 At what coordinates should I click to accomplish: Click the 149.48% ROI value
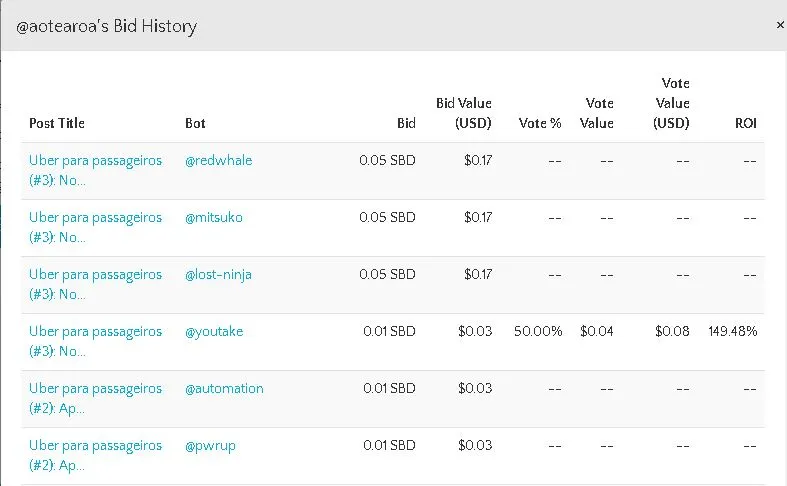pos(732,331)
